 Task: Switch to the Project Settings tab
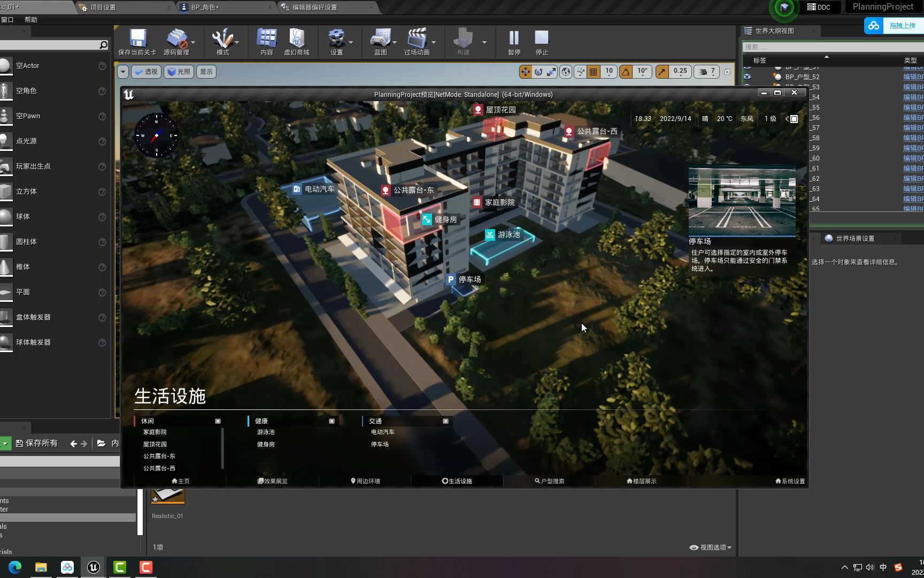(x=103, y=7)
